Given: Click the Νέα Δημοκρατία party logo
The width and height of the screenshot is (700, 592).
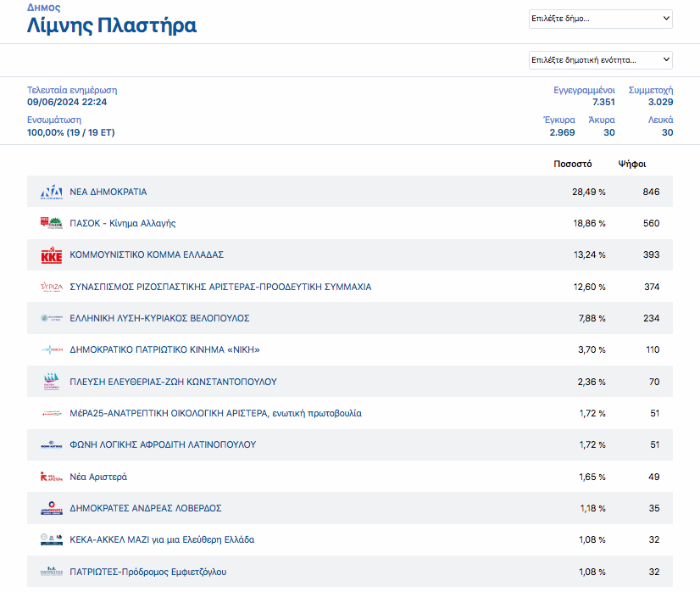Looking at the screenshot, I should tap(52, 192).
